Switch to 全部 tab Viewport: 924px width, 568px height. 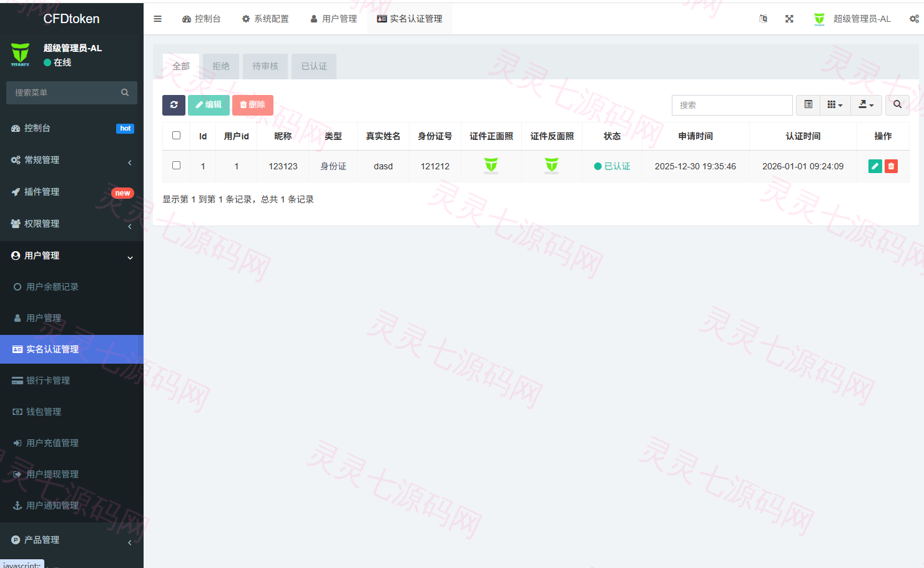tap(181, 66)
